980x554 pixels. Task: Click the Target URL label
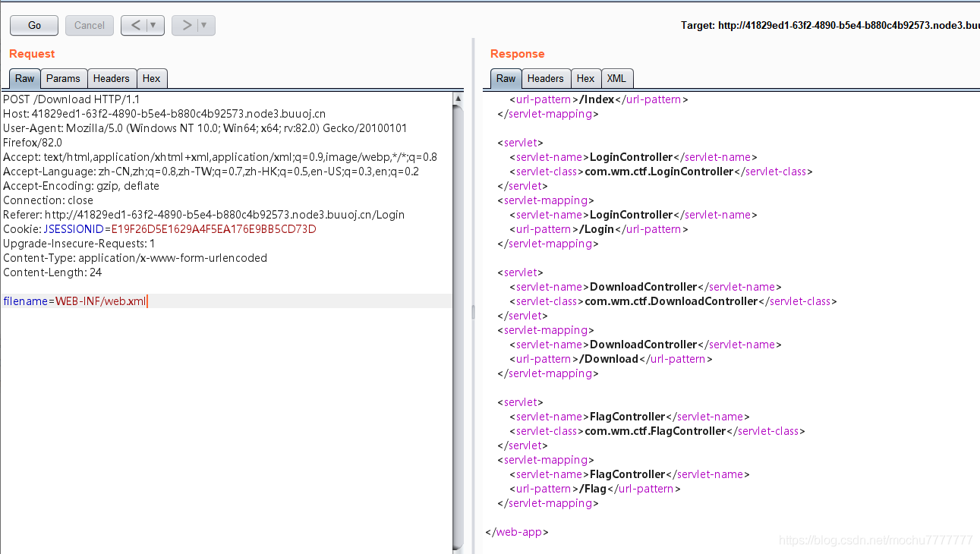(x=830, y=25)
